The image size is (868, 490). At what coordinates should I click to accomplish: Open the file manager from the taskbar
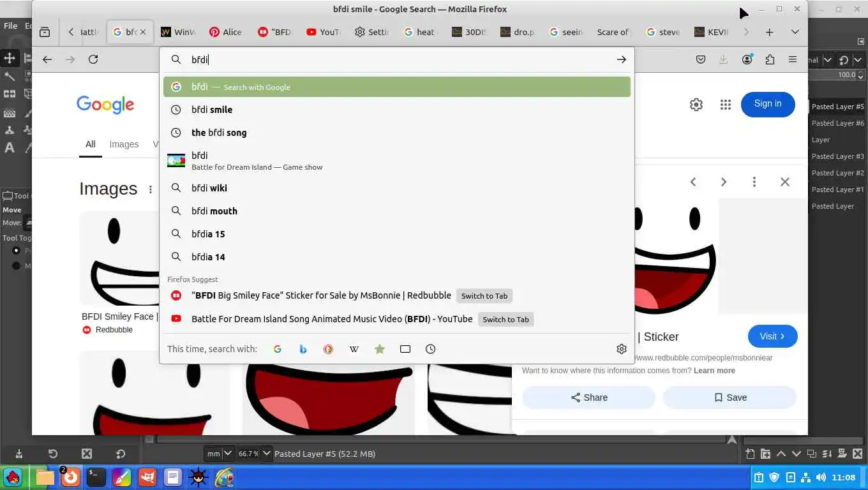coord(45,477)
